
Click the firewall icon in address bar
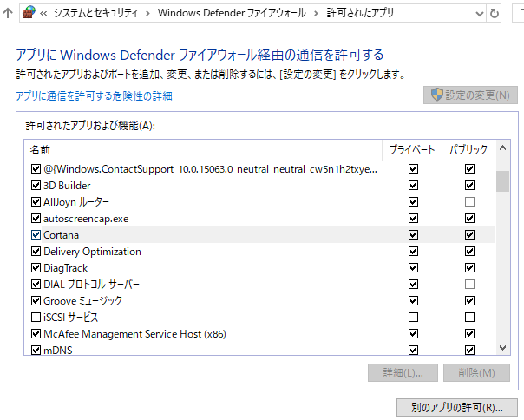pos(29,13)
